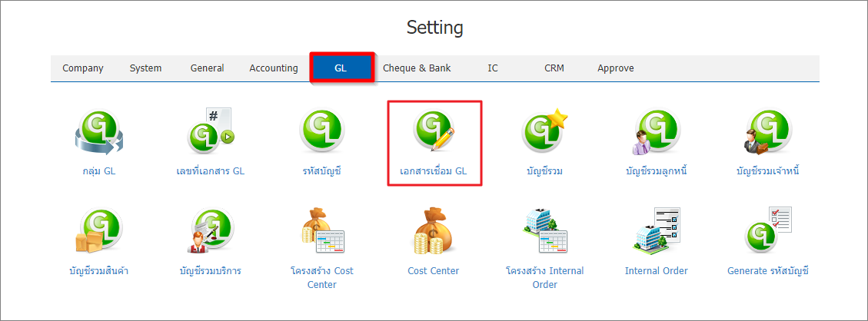Open the กลุ่ม GL icon
This screenshot has width=868, height=321.
[98, 133]
